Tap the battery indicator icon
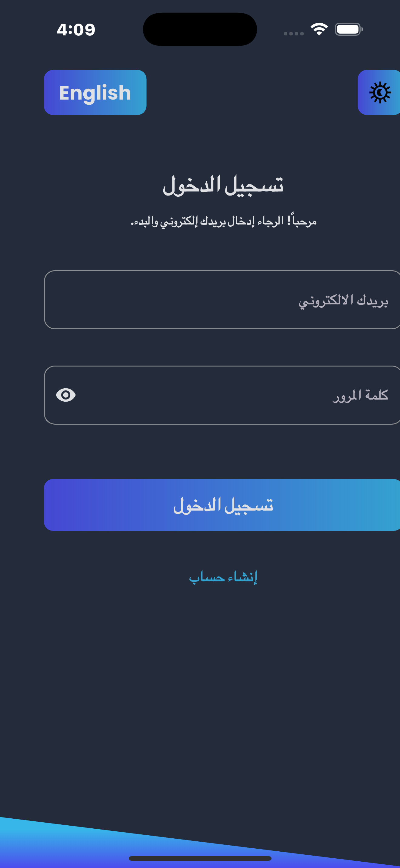The height and width of the screenshot is (868, 400). point(349,29)
